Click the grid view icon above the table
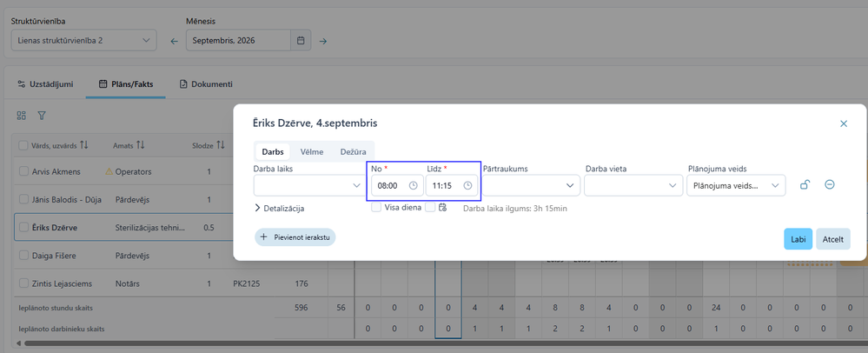 (22, 116)
